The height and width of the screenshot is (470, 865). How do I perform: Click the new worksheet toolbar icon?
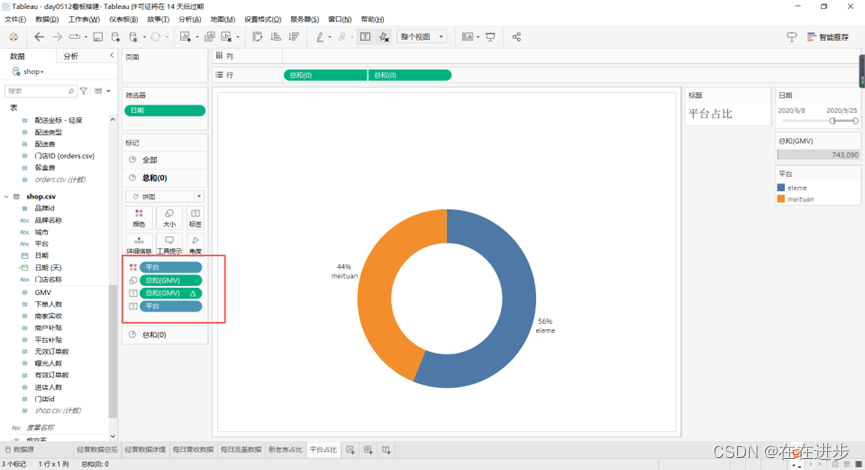coord(185,37)
